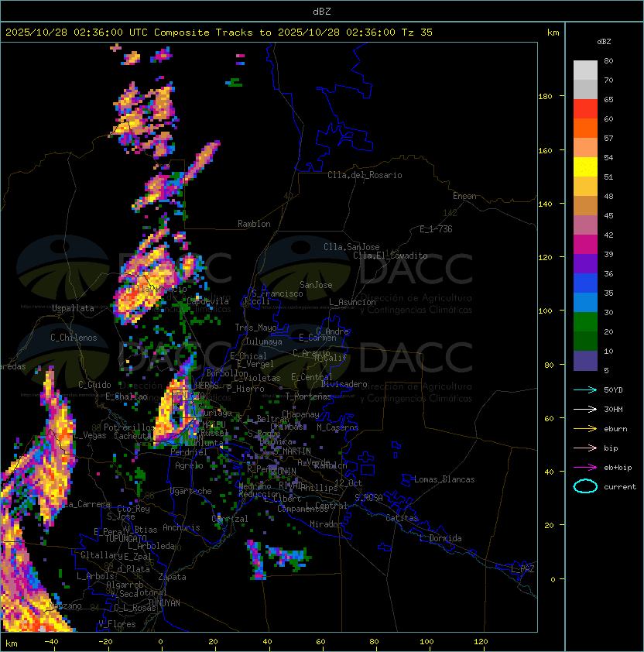The image size is (644, 652).
Task: Click the 'km' label at bottom-left corner
Action: pos(12,643)
